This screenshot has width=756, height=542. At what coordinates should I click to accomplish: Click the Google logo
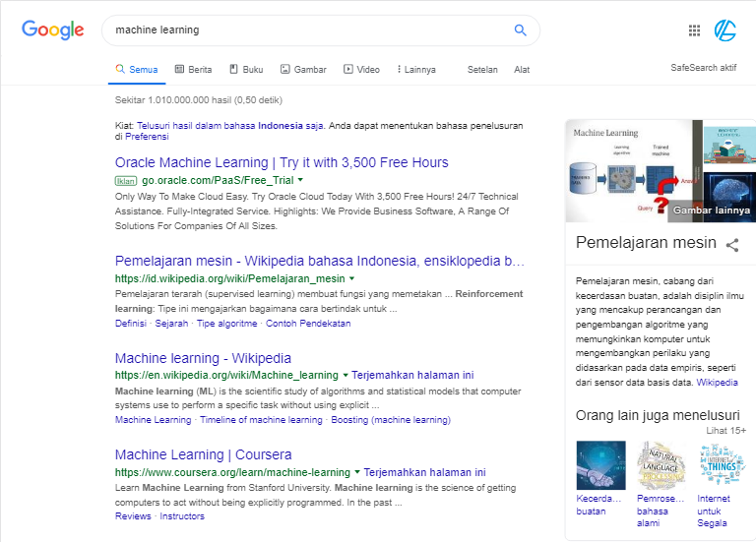pyautogui.click(x=53, y=30)
